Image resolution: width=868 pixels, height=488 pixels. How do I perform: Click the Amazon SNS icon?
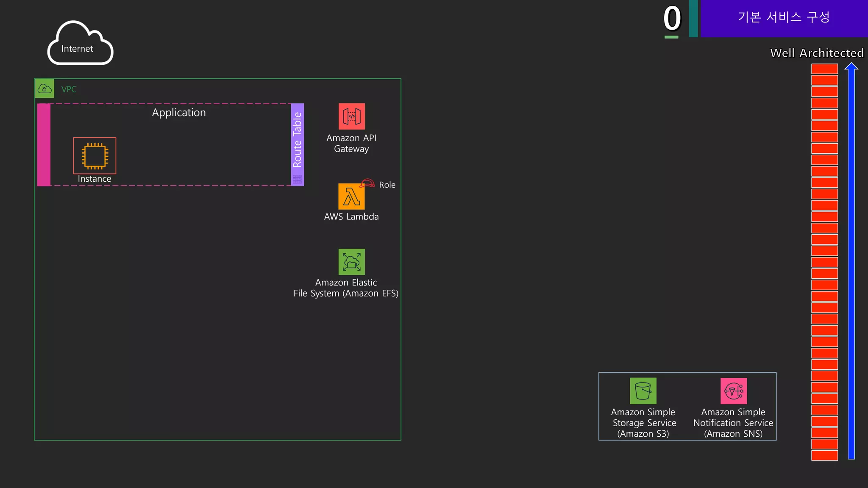(x=733, y=391)
